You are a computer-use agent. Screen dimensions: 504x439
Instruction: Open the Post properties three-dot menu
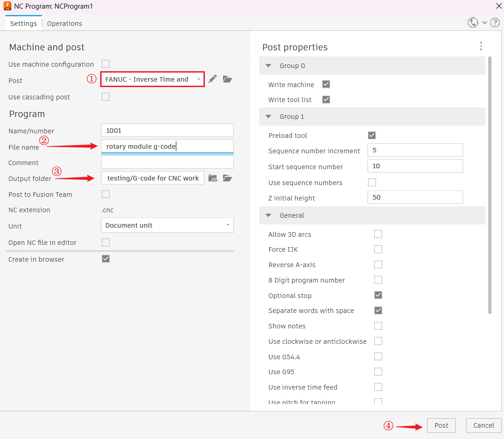[481, 46]
